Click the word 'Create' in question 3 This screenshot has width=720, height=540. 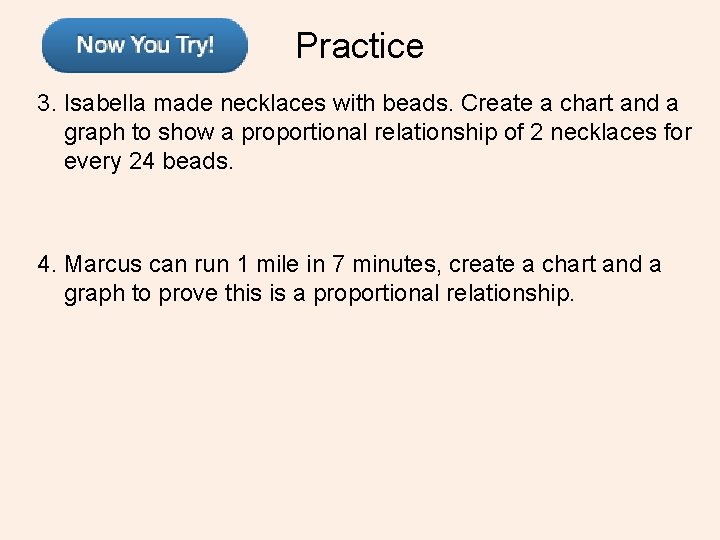pos(497,103)
